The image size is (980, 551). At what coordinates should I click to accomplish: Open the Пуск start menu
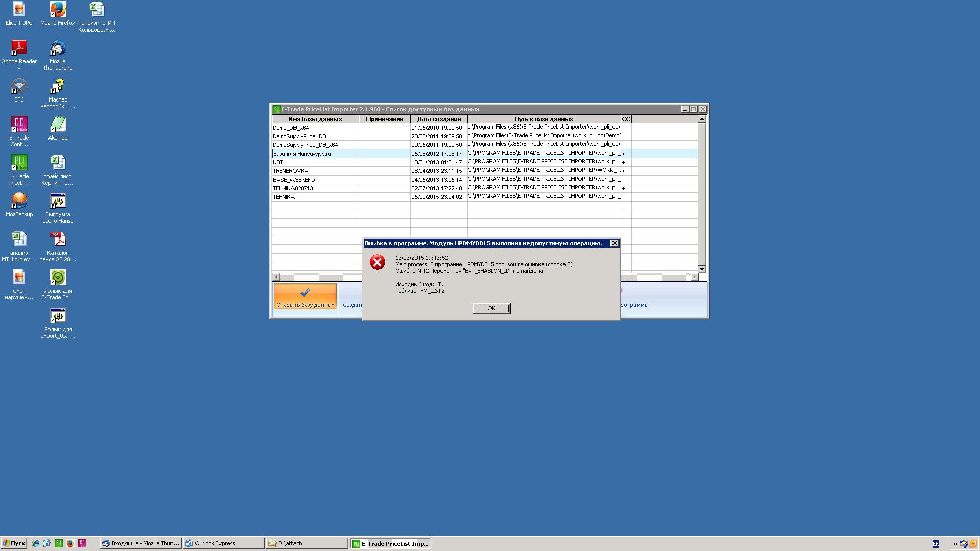point(14,543)
